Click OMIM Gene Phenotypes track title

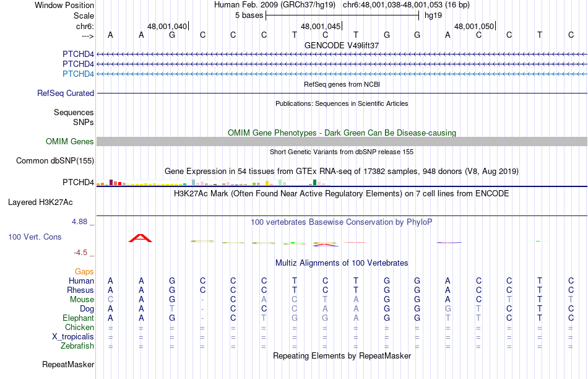pos(342,133)
